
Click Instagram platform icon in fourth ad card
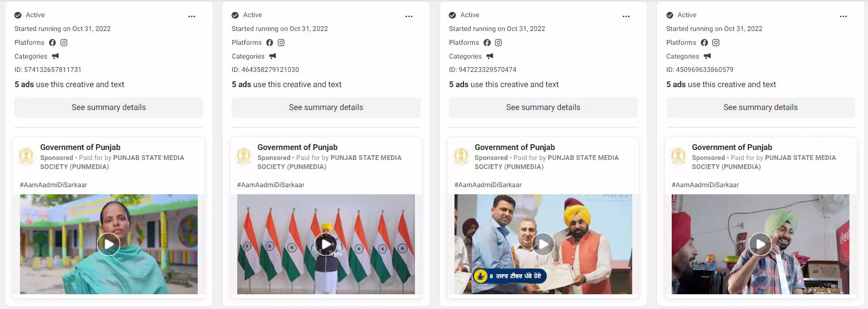(716, 42)
